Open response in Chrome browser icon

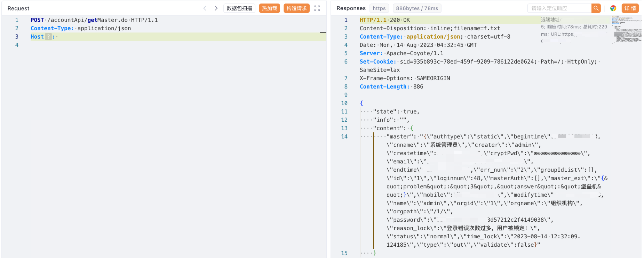[613, 8]
